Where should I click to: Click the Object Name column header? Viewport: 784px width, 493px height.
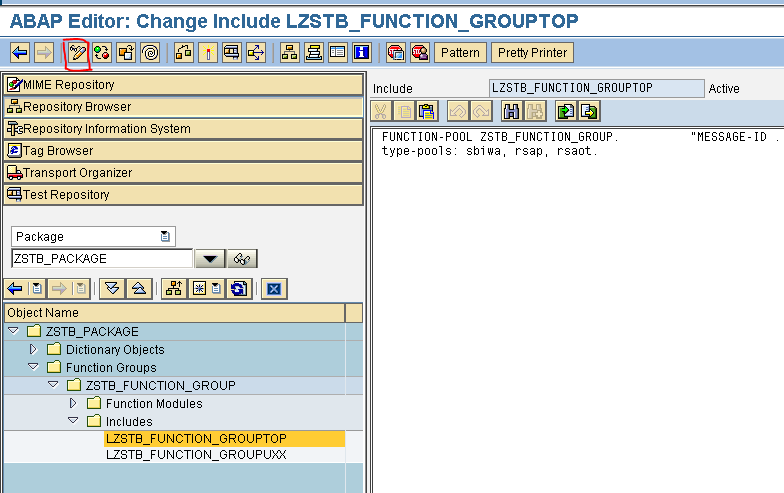click(x=174, y=312)
